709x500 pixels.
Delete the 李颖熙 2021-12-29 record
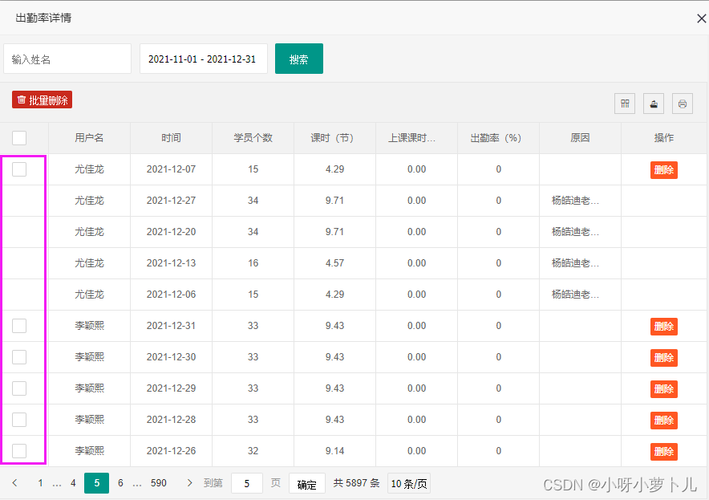pyautogui.click(x=664, y=389)
